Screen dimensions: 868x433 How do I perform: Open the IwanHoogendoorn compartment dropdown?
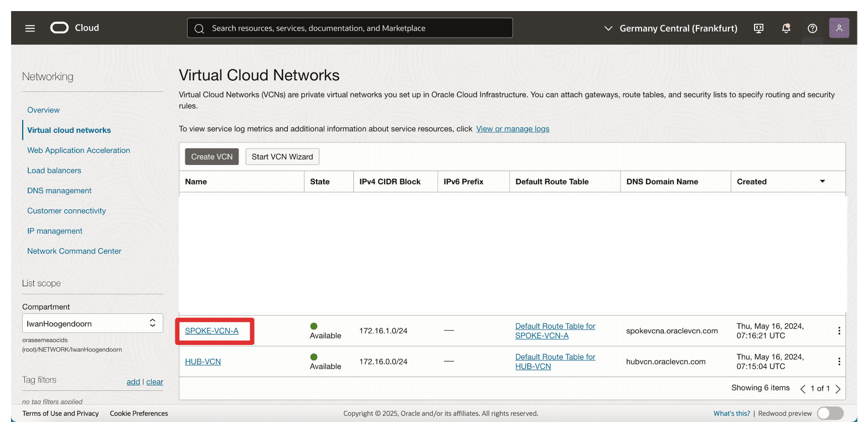coord(92,323)
